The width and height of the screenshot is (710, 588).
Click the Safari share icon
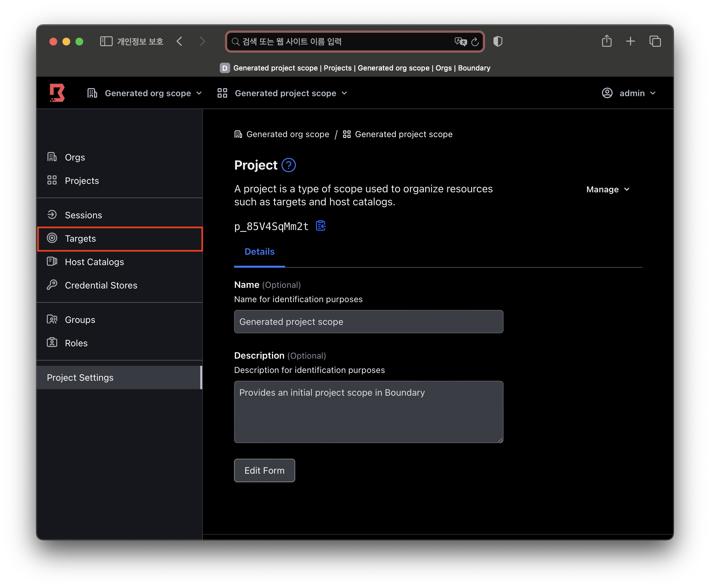pyautogui.click(x=607, y=41)
